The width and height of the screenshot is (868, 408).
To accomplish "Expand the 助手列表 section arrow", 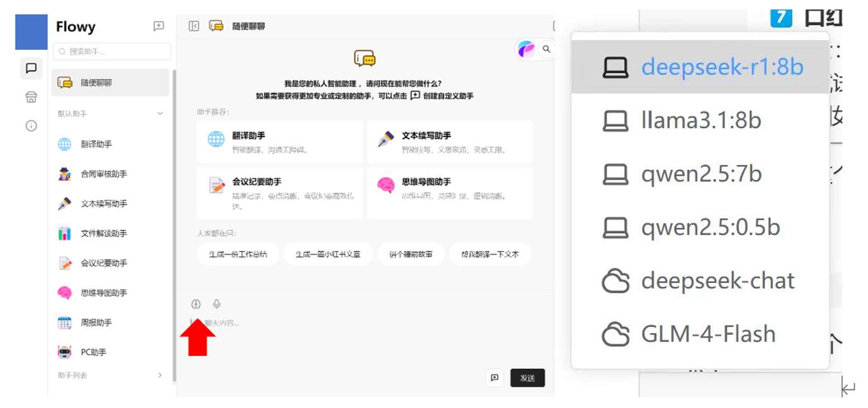I will tap(160, 375).
